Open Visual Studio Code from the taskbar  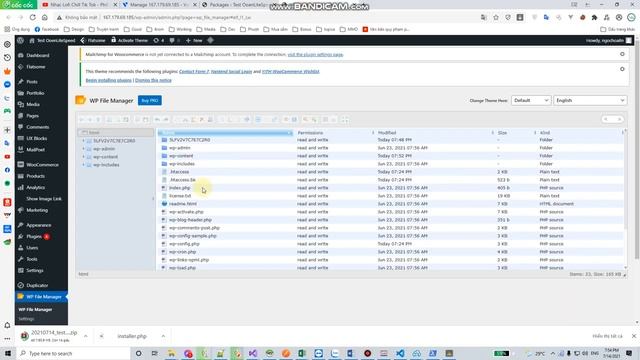[400, 353]
